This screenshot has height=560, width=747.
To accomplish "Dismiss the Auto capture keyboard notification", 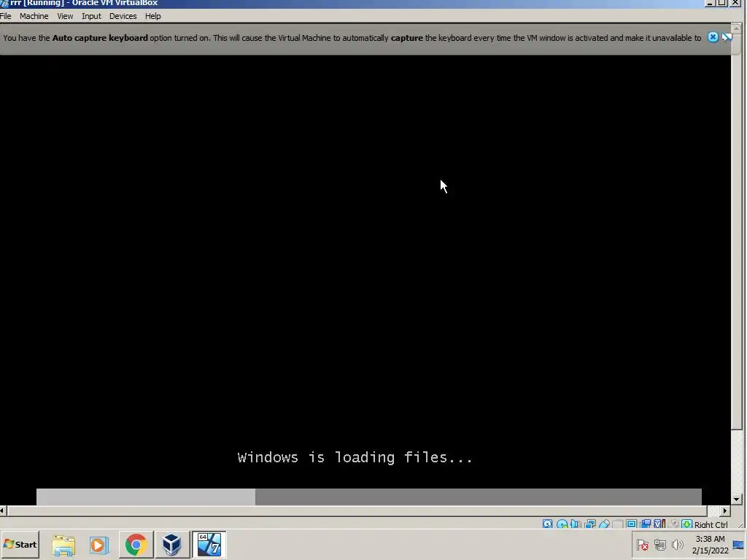I will click(x=713, y=37).
